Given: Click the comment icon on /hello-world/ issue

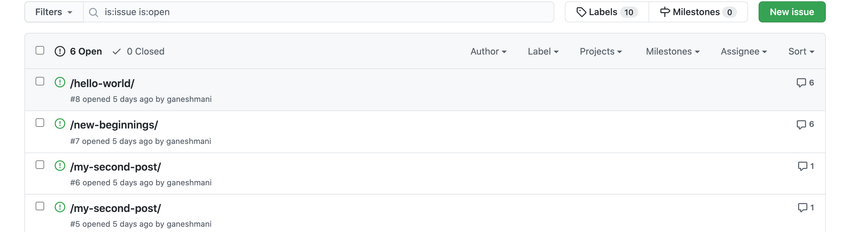Looking at the screenshot, I should (x=801, y=83).
